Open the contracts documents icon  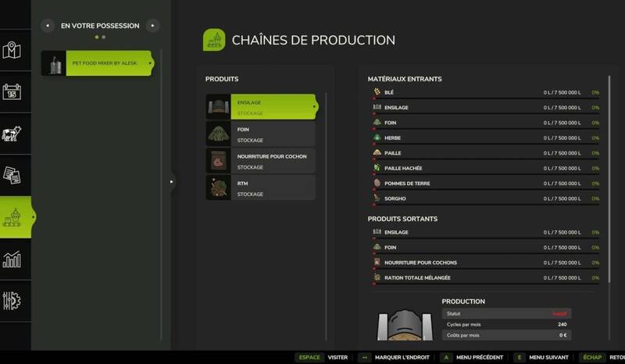[x=12, y=176]
